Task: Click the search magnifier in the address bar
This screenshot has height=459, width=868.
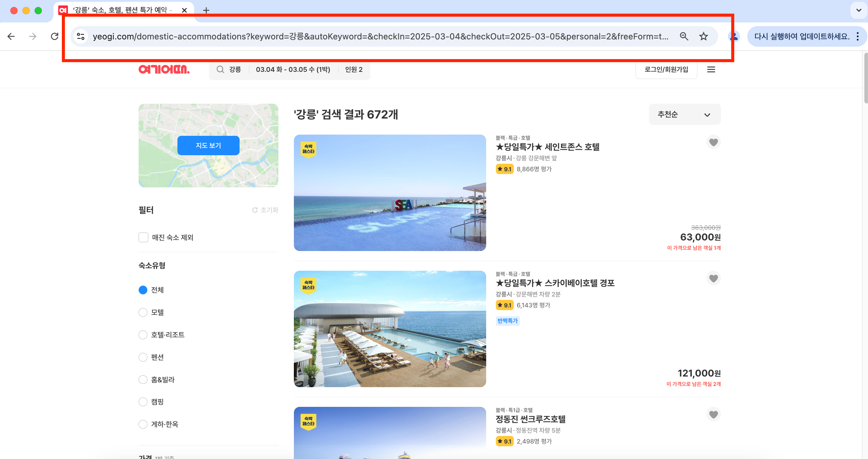Action: 684,36
